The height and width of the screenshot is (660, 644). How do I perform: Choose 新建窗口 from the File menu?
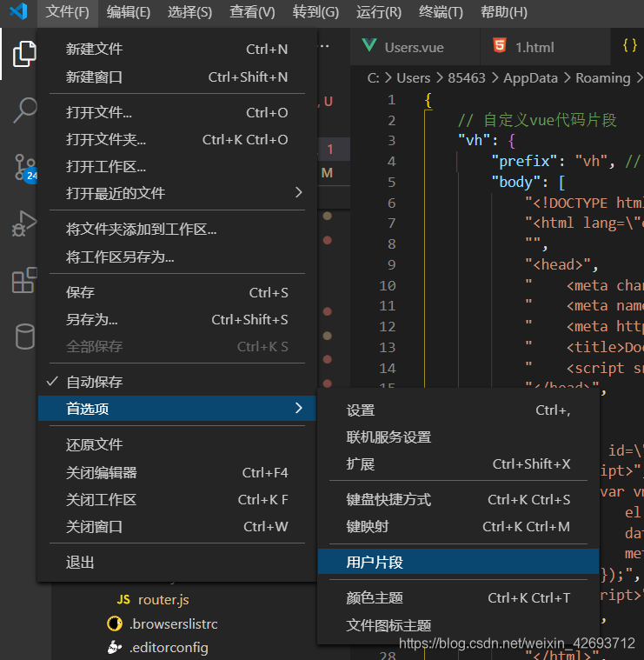[177, 77]
